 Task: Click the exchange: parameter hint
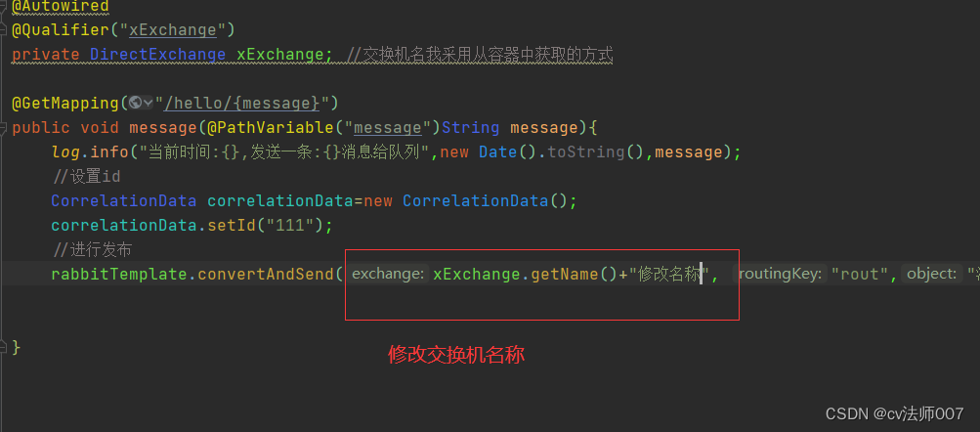(388, 274)
